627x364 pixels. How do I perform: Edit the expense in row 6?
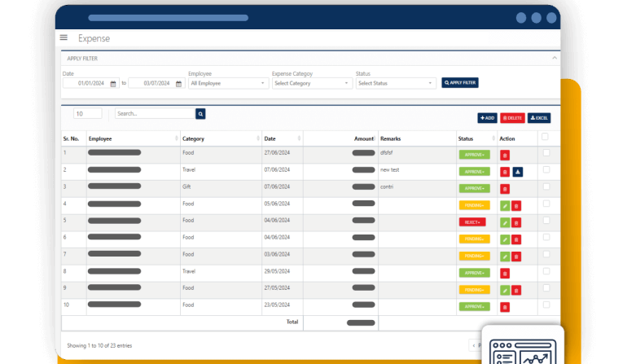[505, 239]
